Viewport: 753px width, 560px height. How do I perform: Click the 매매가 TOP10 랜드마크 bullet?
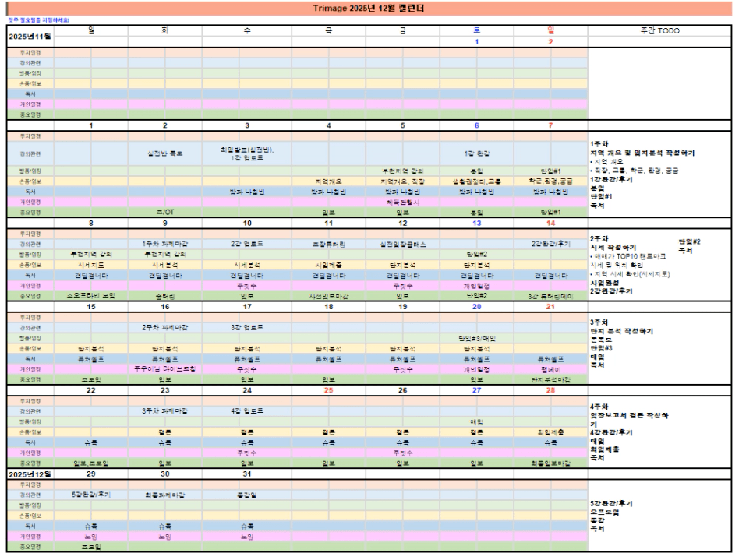click(x=628, y=256)
